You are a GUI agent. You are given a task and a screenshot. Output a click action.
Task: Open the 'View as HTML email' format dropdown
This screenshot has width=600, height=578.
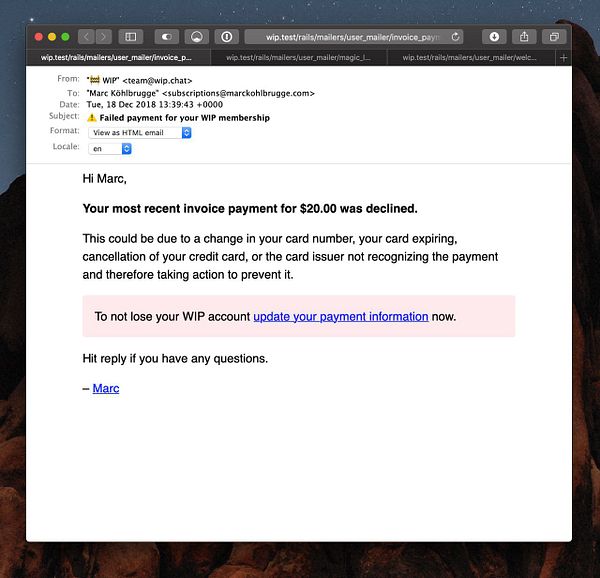(140, 133)
